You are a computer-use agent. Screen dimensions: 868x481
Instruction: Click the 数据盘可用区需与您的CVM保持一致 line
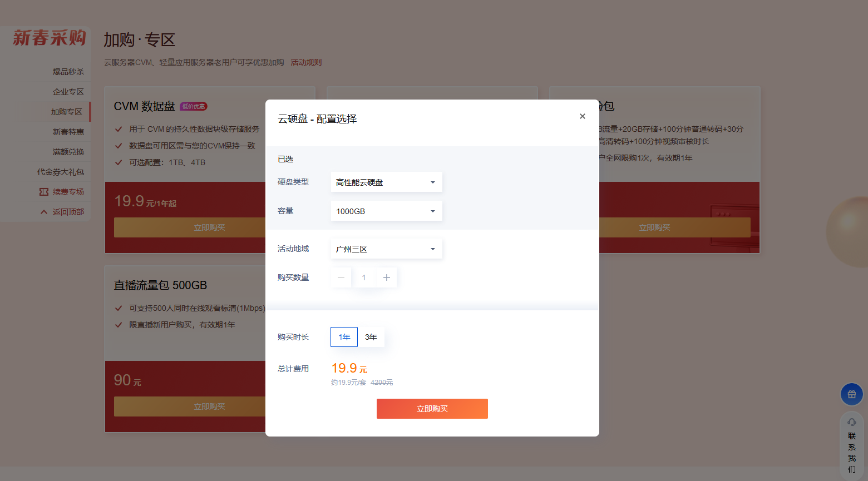193,146
